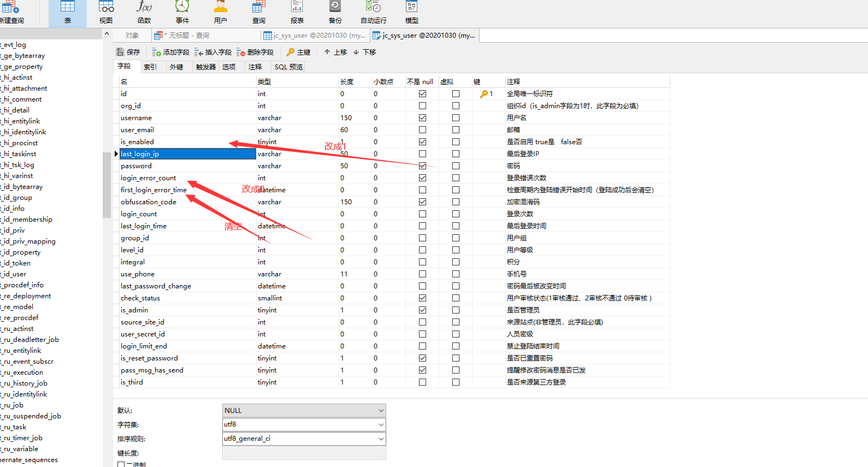Toggle the 二进制 checkbox below 键长度
This screenshot has width=868, height=467.
pyautogui.click(x=121, y=464)
